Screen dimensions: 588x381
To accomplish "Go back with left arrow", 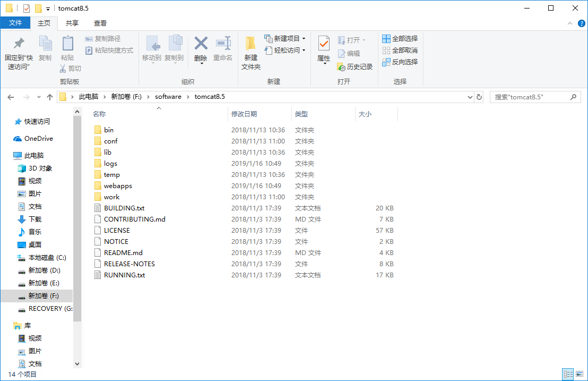I will [x=11, y=97].
